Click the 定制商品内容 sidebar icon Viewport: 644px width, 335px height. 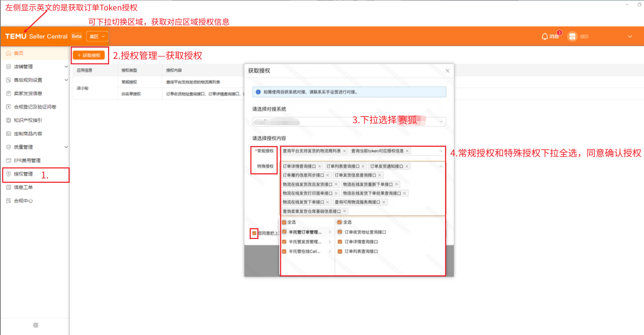[x=8, y=134]
